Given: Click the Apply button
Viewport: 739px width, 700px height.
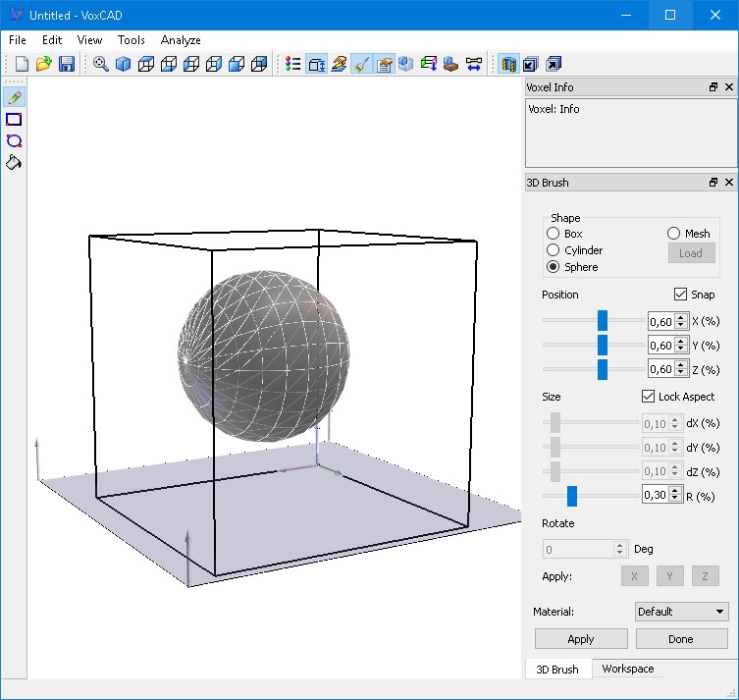Looking at the screenshot, I should click(581, 639).
